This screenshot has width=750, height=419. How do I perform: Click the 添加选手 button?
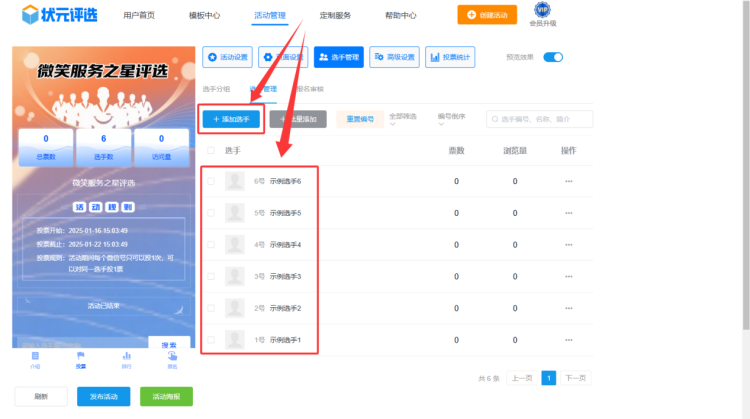pyautogui.click(x=232, y=118)
